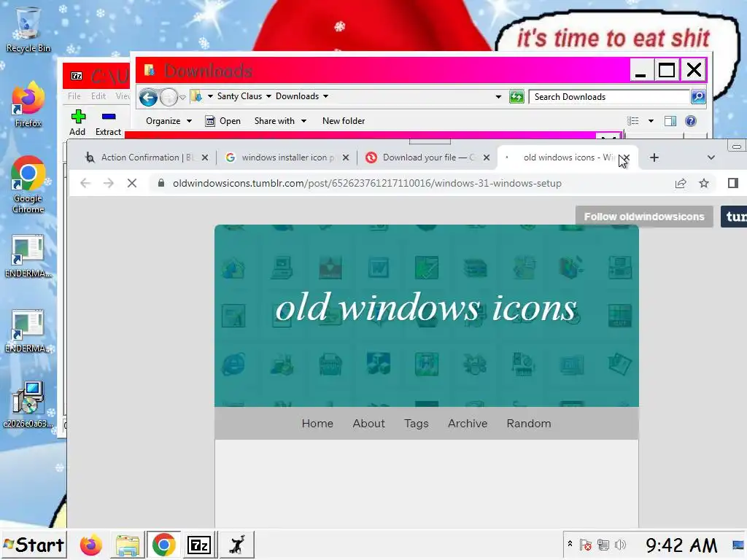Click Follow oldwindowsicons button
The width and height of the screenshot is (747, 560).
click(x=644, y=217)
